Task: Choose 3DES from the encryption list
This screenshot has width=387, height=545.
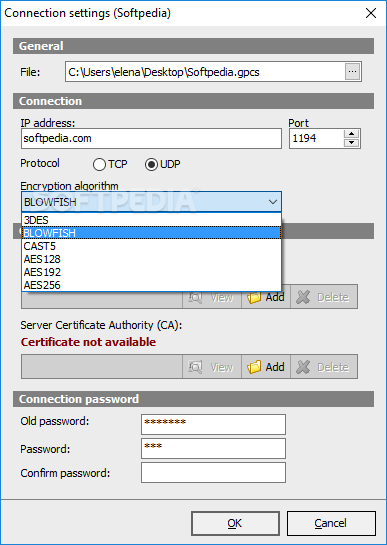Action: click(x=151, y=220)
